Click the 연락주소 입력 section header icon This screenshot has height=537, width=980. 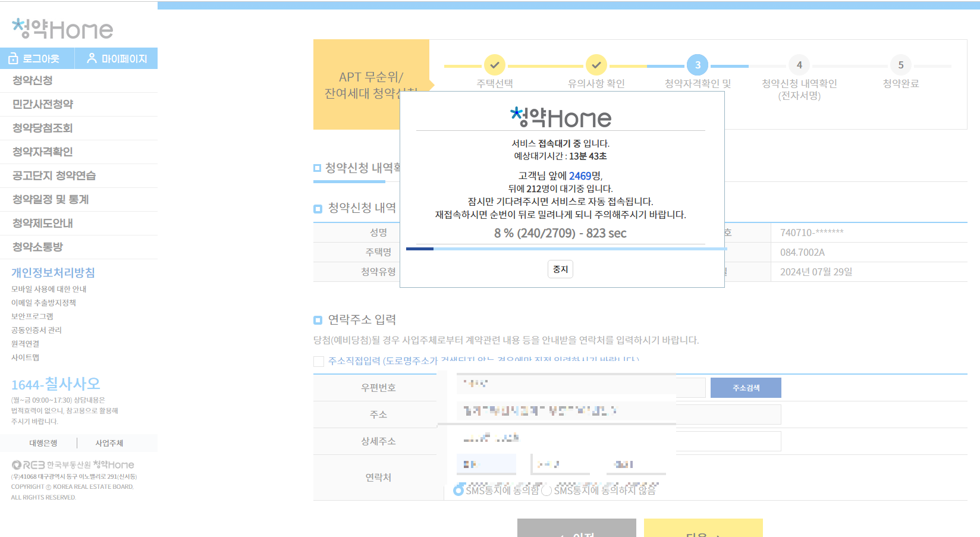[318, 320]
